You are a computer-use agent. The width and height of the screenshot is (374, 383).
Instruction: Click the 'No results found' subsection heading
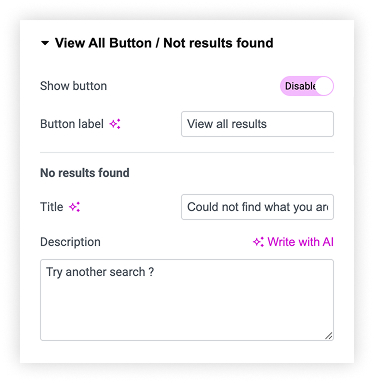click(85, 173)
